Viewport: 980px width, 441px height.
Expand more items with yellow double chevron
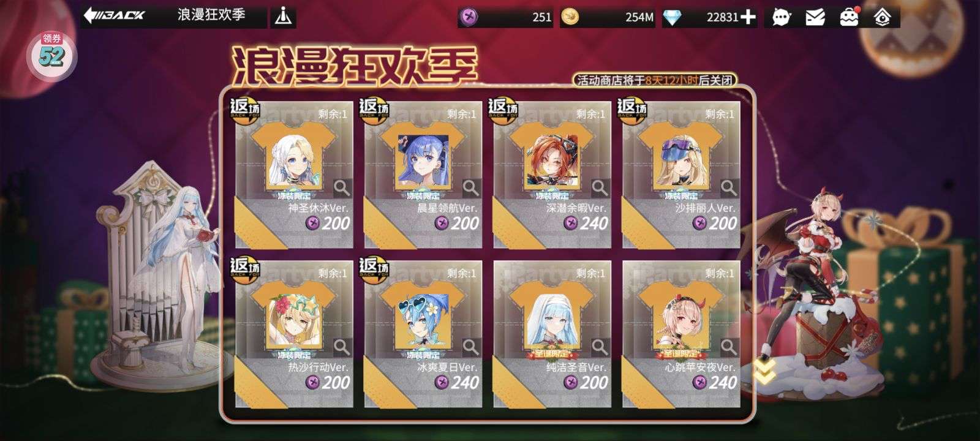[764, 371]
